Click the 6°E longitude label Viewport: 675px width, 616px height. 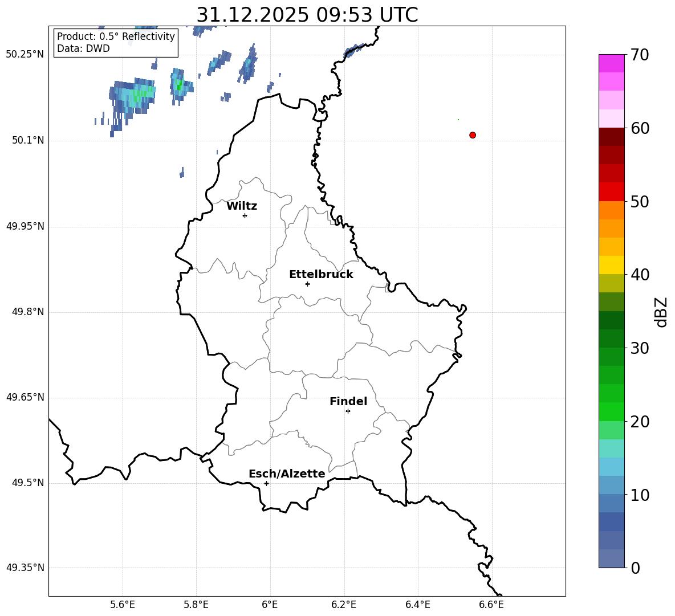270,605
